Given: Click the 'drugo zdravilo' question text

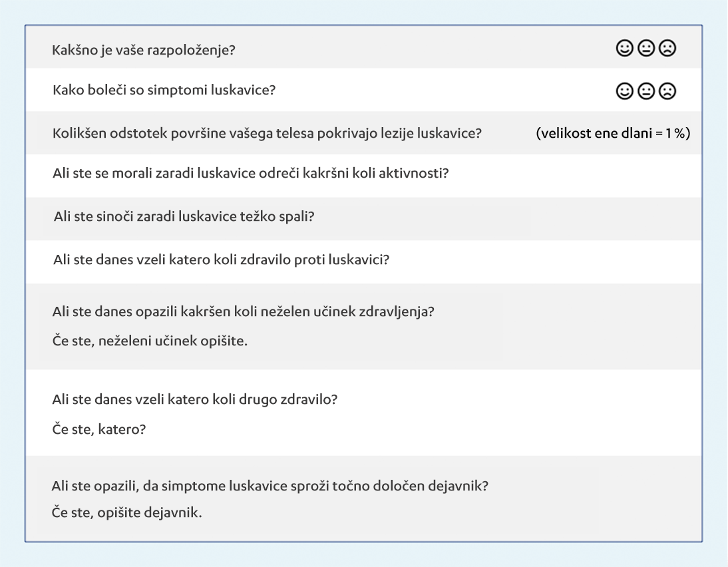Looking at the screenshot, I should tap(196, 399).
